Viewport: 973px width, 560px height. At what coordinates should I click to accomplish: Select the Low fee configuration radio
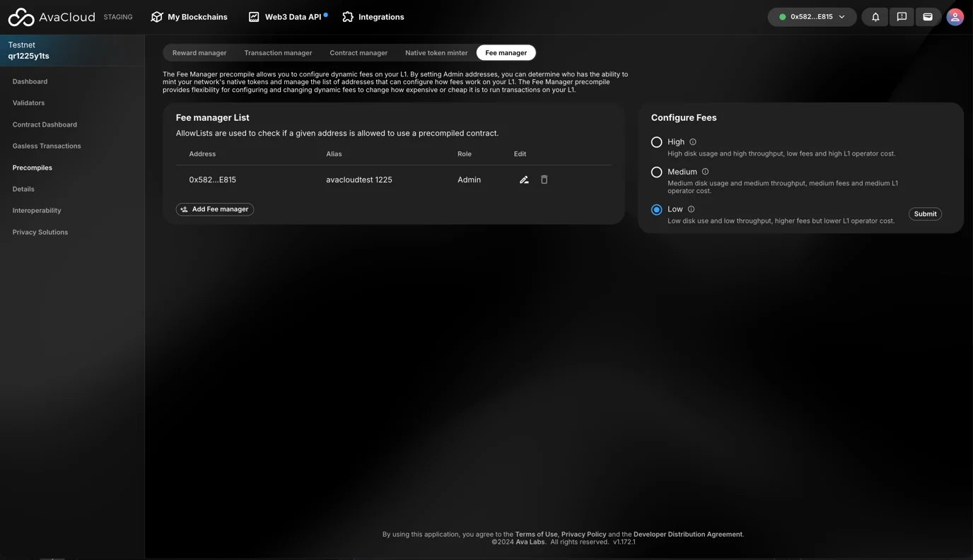pyautogui.click(x=656, y=209)
